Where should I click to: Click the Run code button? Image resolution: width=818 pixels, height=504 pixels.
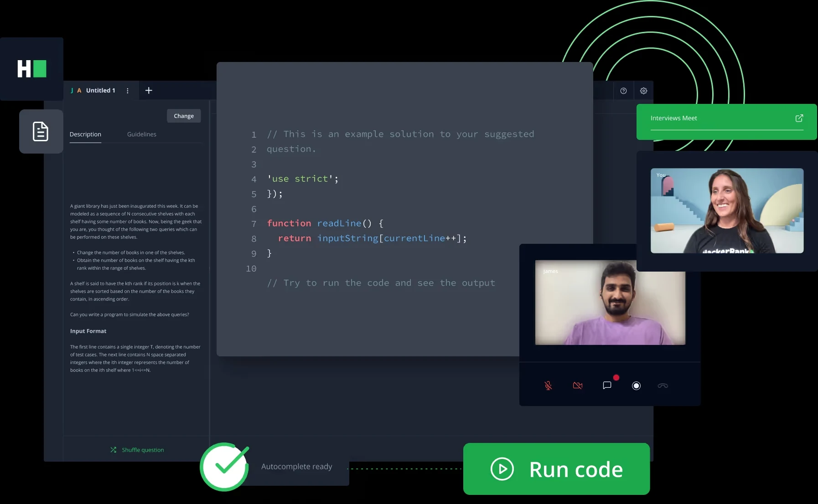pos(556,469)
